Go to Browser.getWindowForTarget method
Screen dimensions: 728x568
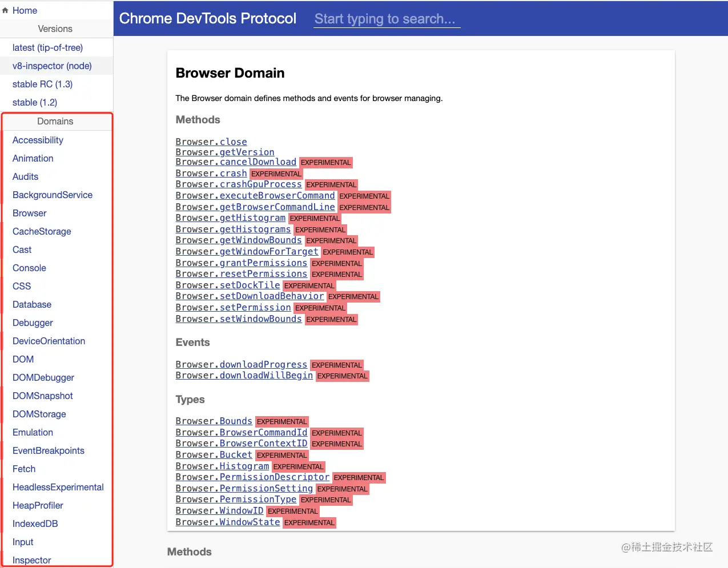point(247,251)
